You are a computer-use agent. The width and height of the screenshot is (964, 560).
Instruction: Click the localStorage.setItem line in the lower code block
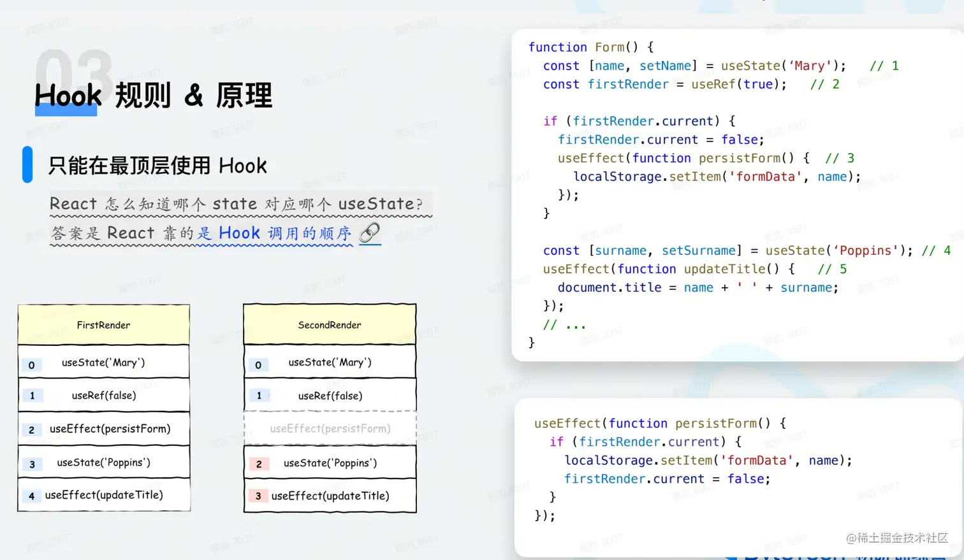tap(708, 460)
